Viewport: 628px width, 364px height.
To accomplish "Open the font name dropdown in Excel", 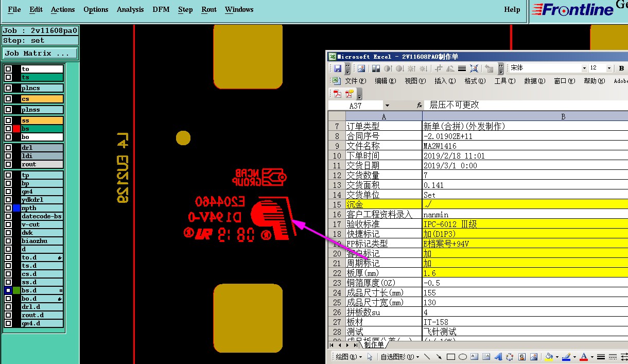I will click(584, 68).
